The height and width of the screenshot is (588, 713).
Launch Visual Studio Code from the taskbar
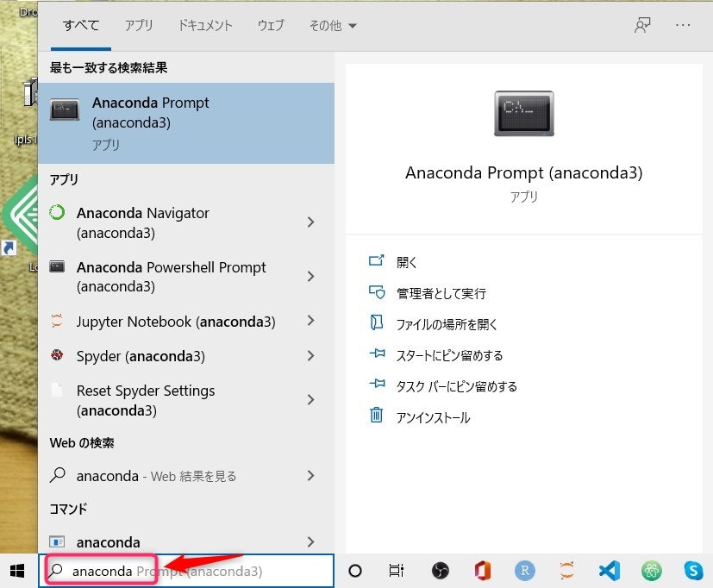point(609,570)
